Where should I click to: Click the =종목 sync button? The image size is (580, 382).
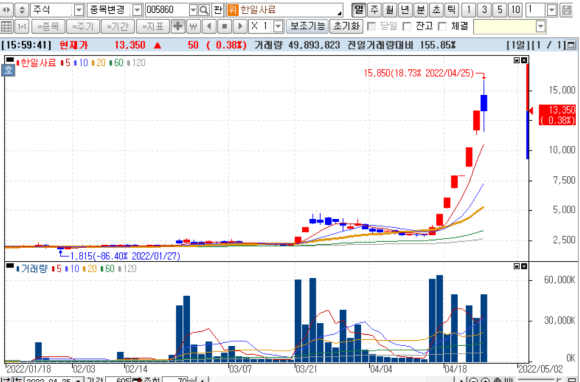pyautogui.click(x=48, y=27)
